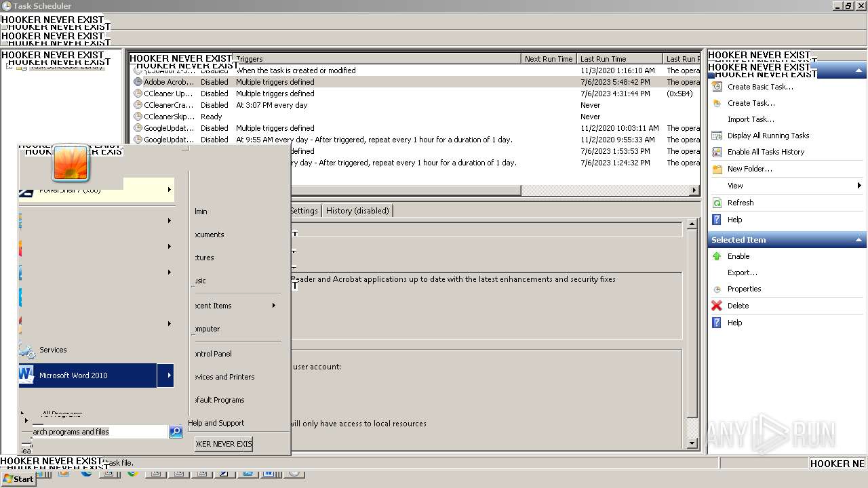868x488 pixels.
Task: Click the task list horizontal scrollbar right arrow
Action: [694, 190]
